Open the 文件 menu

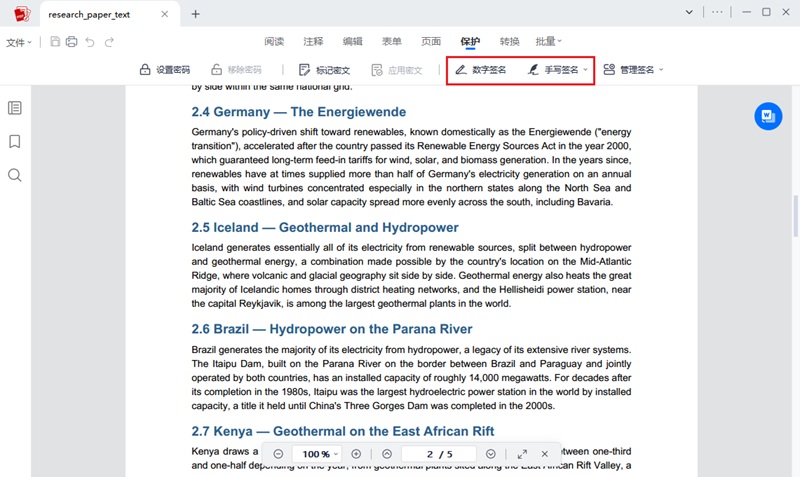tap(19, 42)
